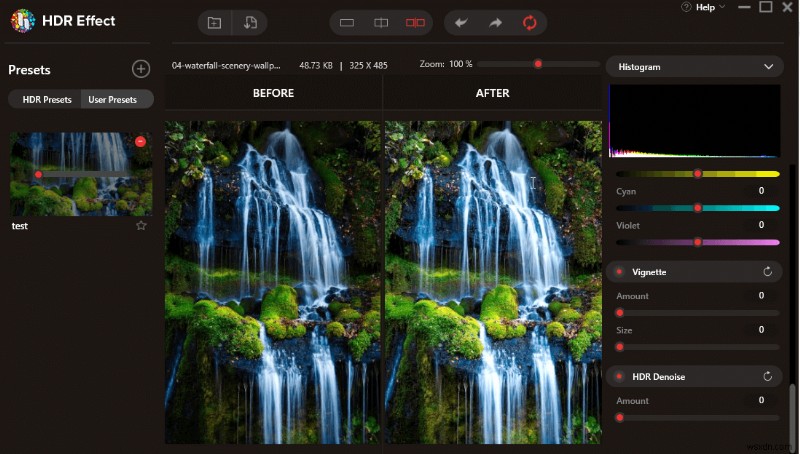The image size is (800, 454).
Task: Select the test preset thumbnail
Action: tap(81, 174)
